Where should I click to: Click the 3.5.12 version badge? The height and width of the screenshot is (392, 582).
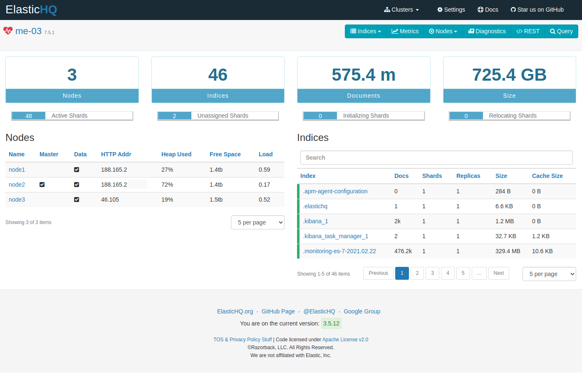pos(331,323)
